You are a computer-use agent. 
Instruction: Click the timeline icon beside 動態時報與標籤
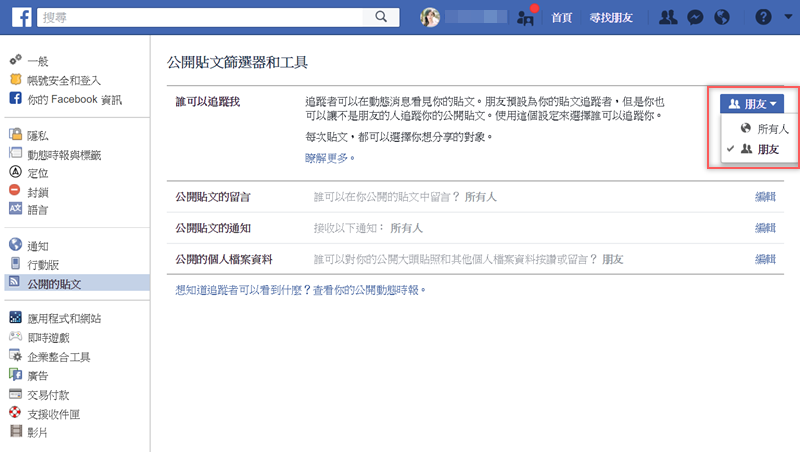pos(15,153)
